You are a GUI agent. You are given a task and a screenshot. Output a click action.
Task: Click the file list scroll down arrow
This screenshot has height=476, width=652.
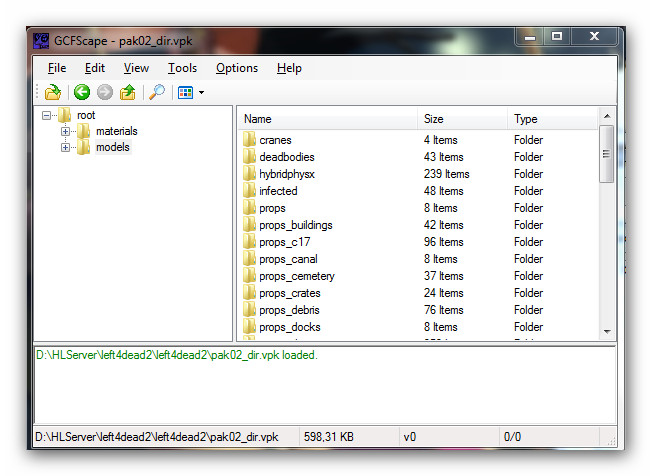607,332
